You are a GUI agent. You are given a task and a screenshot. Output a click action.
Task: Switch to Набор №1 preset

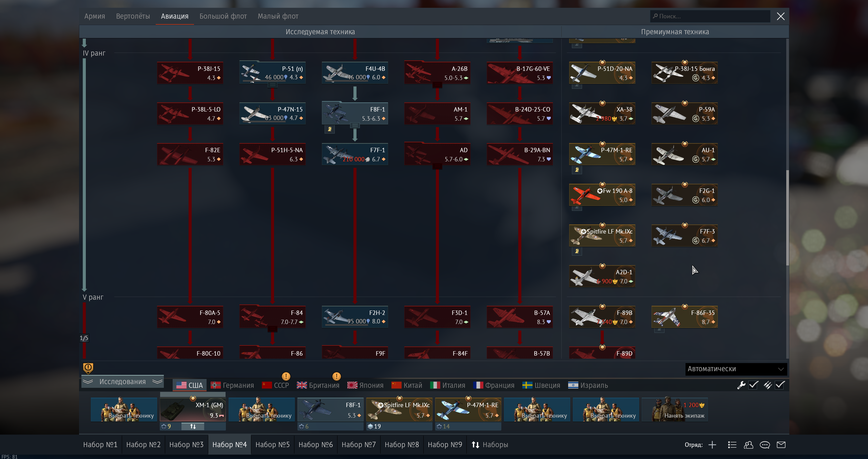point(100,445)
